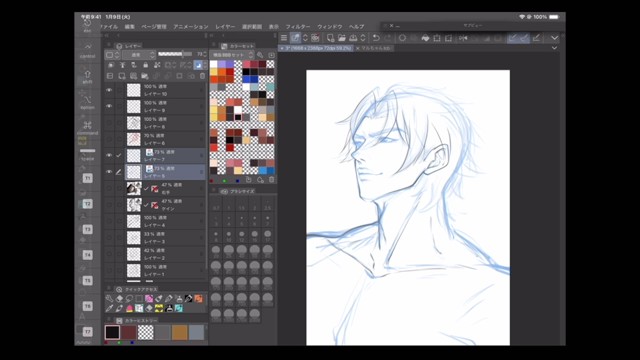The width and height of the screenshot is (640, 360).
Task: Click the orange icon in Quick Access panel
Action: pos(198,298)
